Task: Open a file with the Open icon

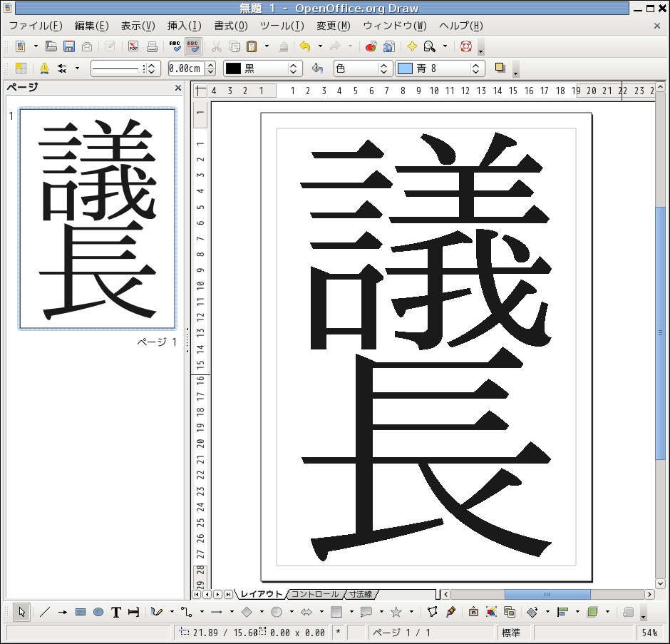Action: click(51, 46)
